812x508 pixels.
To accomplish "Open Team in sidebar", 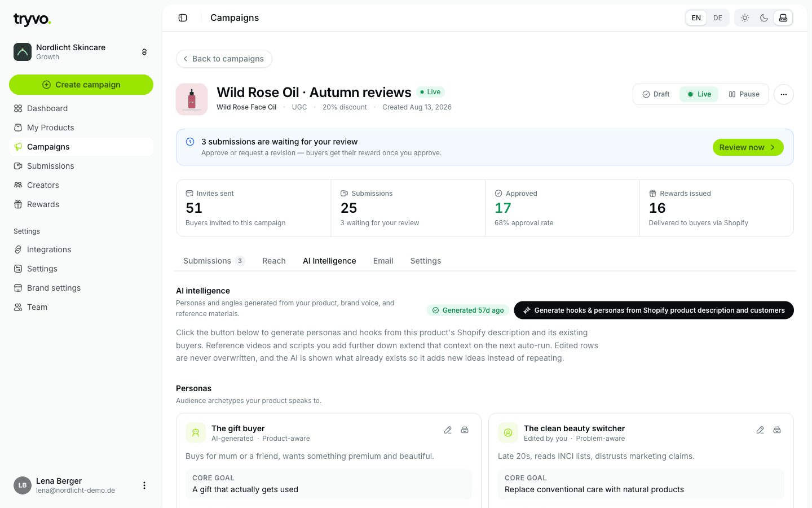I will point(81,307).
